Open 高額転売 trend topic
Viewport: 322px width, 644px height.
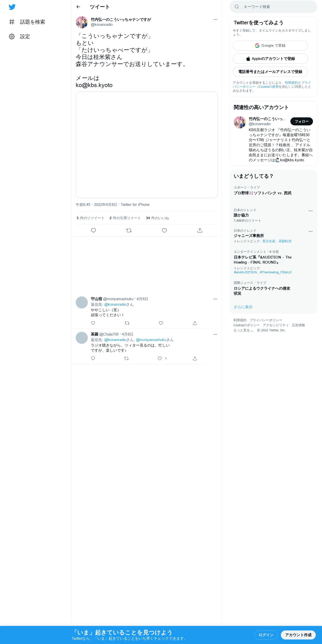click(x=285, y=241)
